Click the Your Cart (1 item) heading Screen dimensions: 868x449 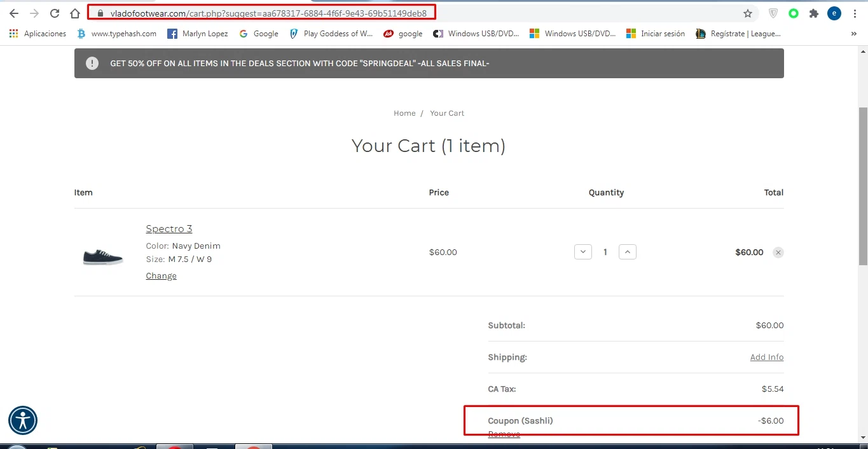point(429,146)
